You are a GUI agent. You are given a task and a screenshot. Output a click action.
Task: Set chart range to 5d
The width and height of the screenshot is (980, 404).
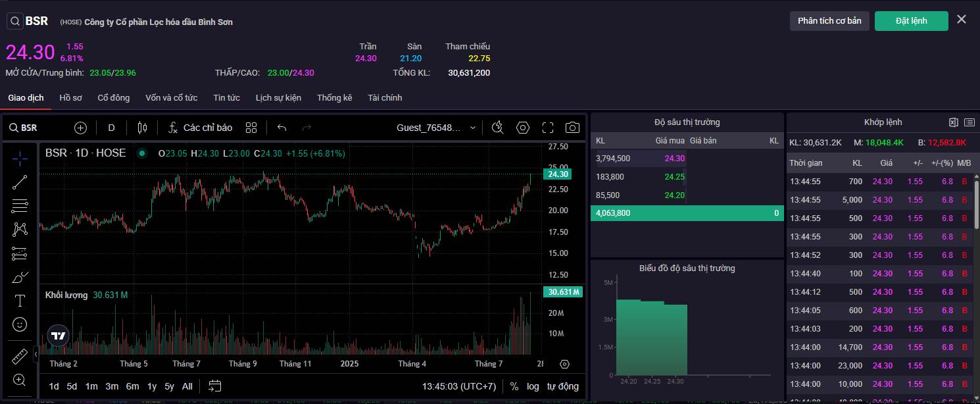72,386
